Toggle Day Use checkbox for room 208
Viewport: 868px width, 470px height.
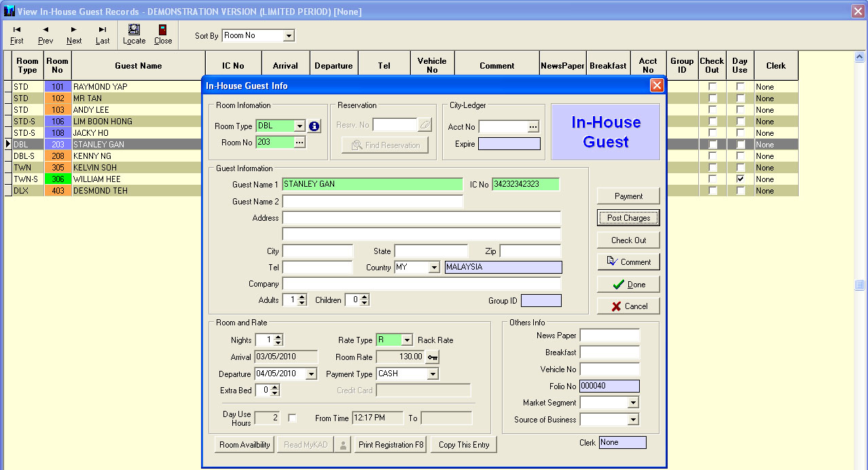point(740,156)
